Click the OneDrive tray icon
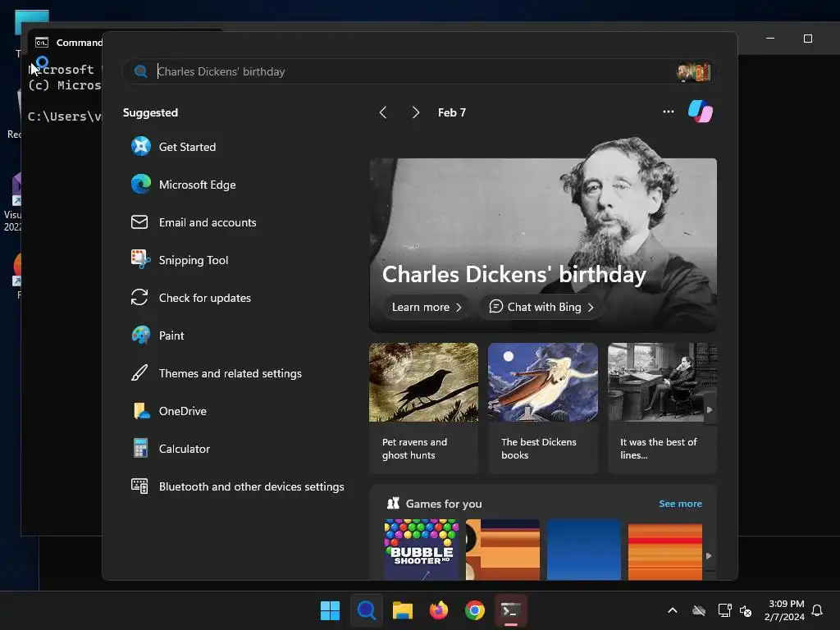Viewport: 840px width, 630px height. 699,610
